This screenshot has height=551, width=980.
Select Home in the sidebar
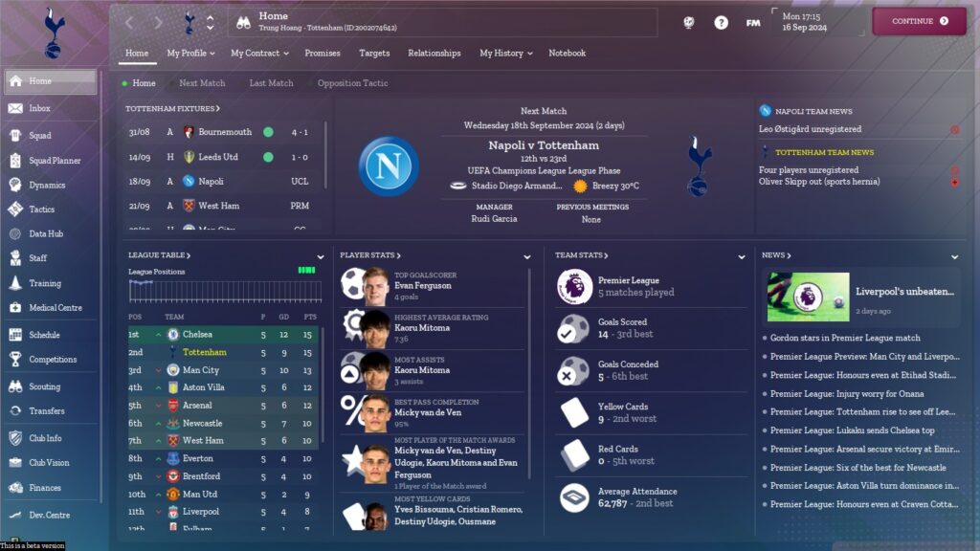pos(50,81)
